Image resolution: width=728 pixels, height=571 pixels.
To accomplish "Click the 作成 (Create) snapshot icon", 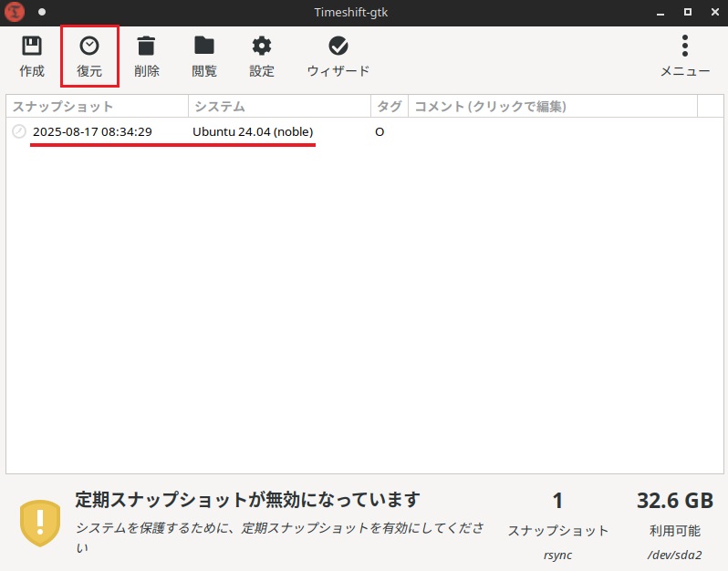I will tap(32, 46).
